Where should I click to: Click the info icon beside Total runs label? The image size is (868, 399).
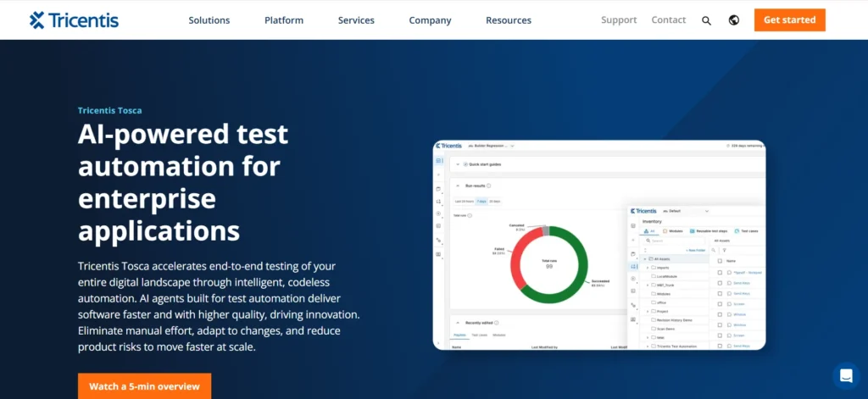point(470,215)
